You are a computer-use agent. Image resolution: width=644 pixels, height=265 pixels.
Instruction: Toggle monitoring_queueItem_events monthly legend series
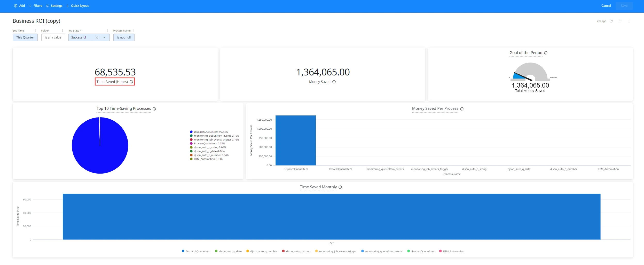[x=382, y=251]
